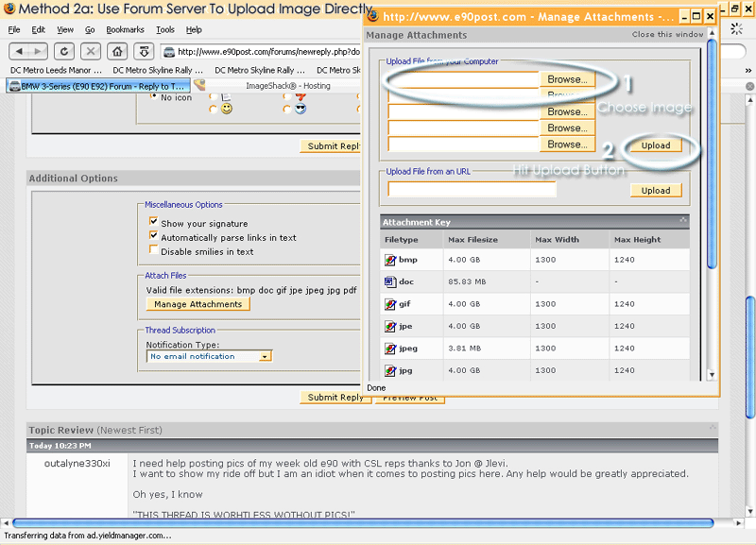Screen dimensions: 756x545
Task: Click the jpg filetype icon
Action: [x=390, y=370]
